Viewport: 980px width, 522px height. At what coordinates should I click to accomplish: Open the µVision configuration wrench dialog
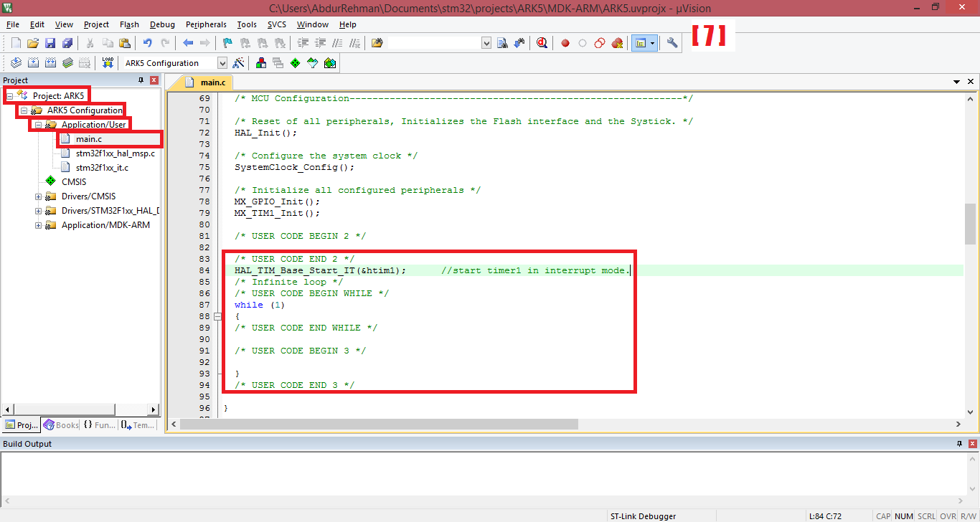(x=672, y=43)
